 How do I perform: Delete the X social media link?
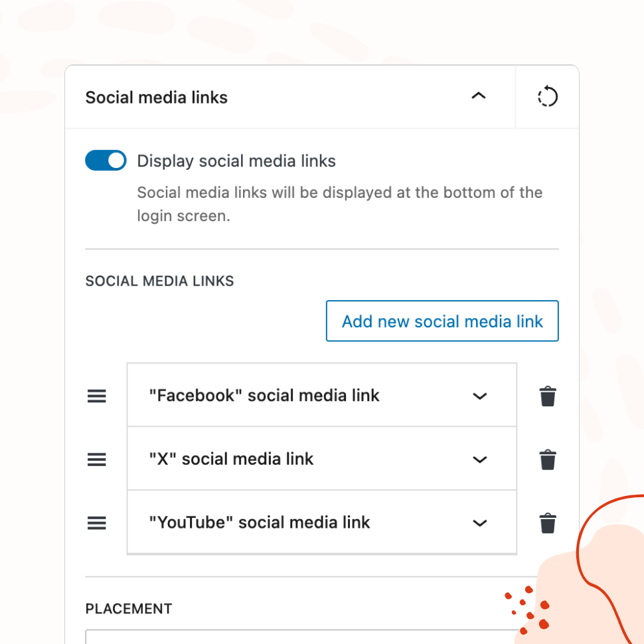[x=548, y=459]
